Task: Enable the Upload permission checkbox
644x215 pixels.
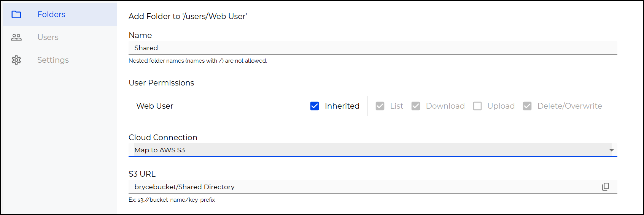Action: click(x=477, y=106)
